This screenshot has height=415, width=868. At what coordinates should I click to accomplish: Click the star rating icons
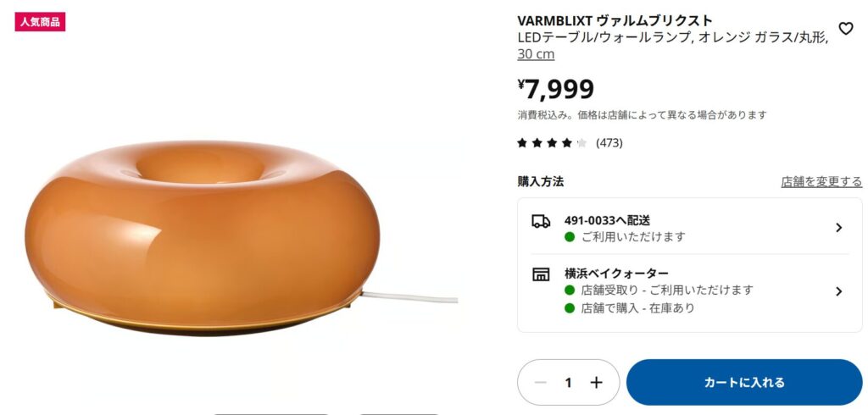pos(552,143)
